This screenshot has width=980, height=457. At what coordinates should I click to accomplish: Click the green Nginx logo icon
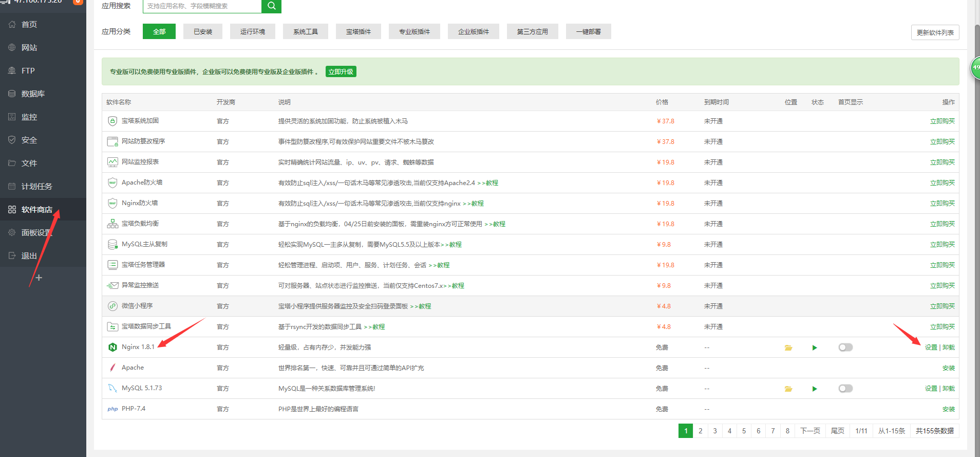point(112,347)
